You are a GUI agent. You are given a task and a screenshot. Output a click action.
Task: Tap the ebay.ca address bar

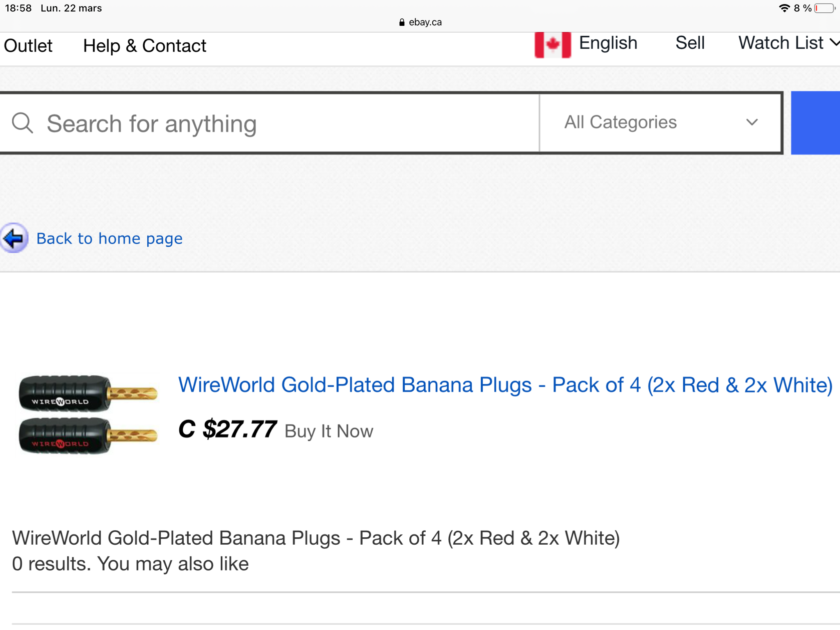pyautogui.click(x=425, y=22)
